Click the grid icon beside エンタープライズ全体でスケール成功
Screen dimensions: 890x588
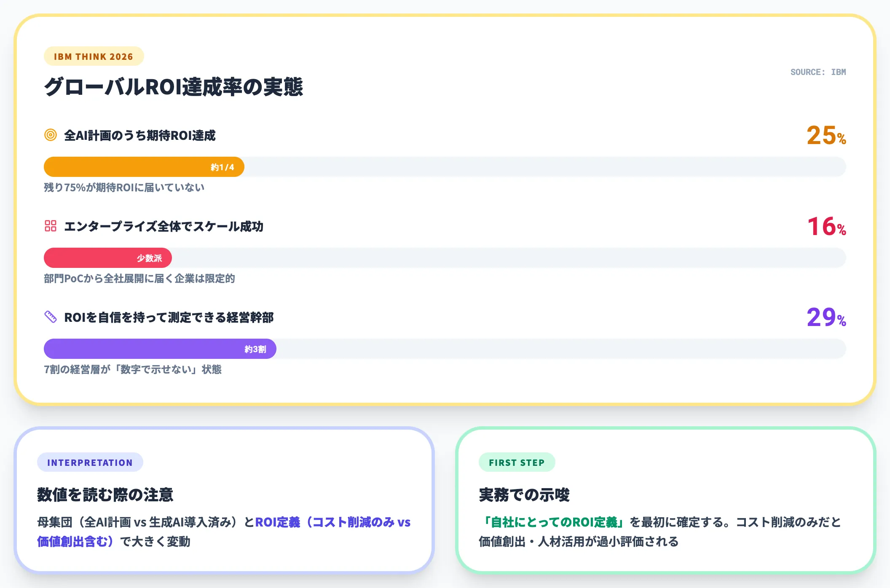point(51,226)
